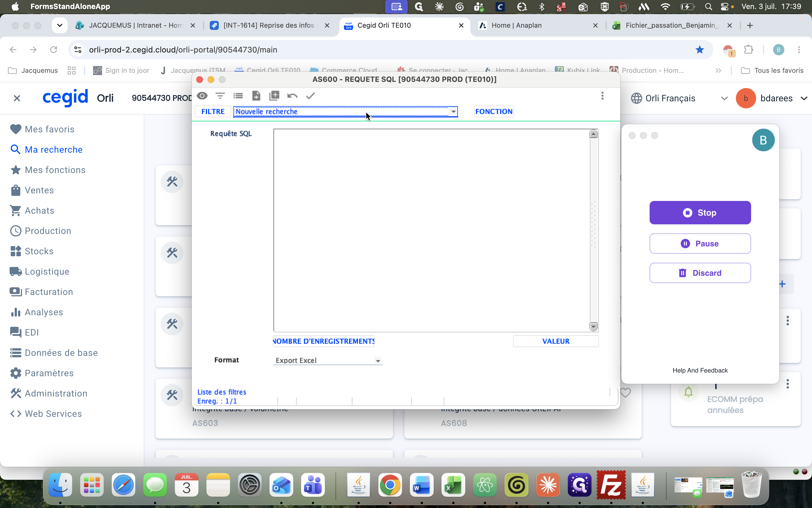The image size is (812, 508).
Task: Open a new browser tab
Action: (x=750, y=25)
